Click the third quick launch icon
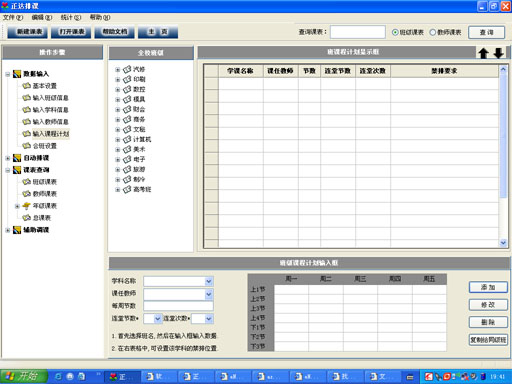Viewport: 512px width, 384px height. (x=81, y=377)
